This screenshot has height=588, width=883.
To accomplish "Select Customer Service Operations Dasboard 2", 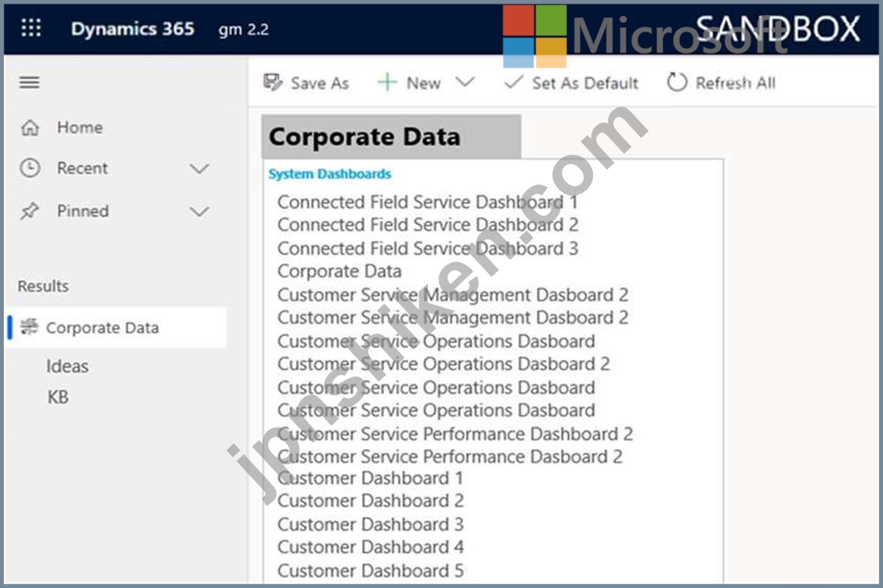I will [x=444, y=364].
